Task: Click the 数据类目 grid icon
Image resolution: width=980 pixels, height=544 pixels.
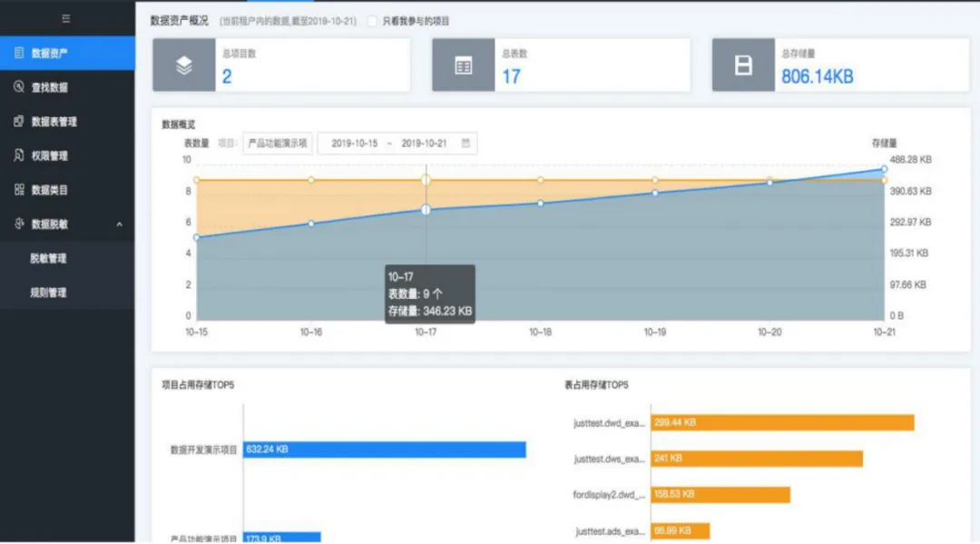Action: click(19, 190)
